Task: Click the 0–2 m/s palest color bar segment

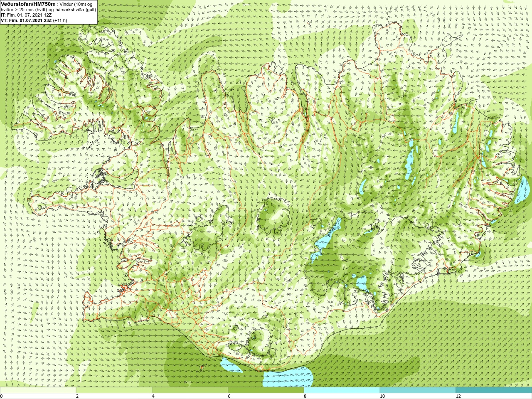Action: (x=38, y=390)
